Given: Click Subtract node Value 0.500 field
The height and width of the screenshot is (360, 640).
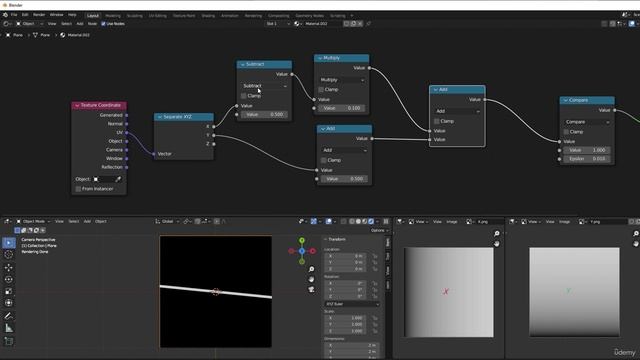Looking at the screenshot, I should 264,115.
